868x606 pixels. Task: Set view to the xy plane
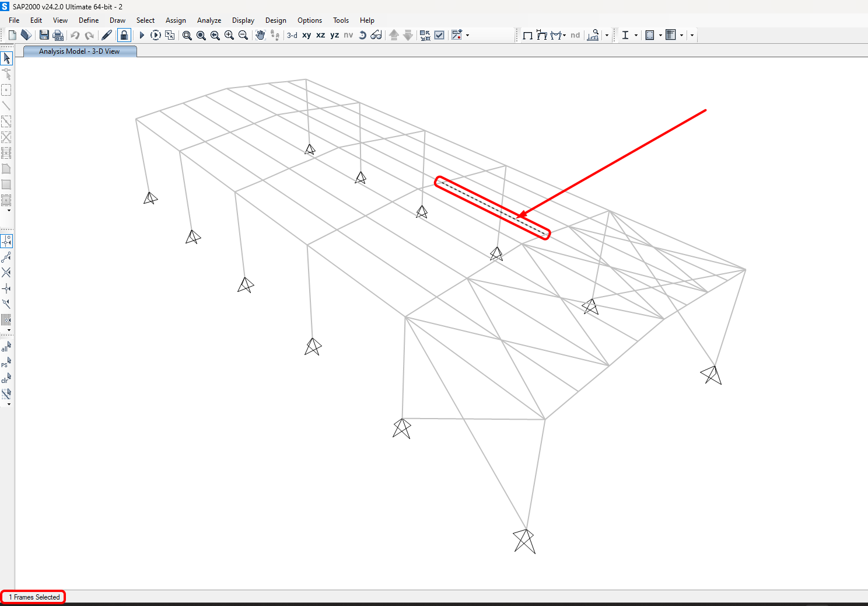(x=307, y=34)
